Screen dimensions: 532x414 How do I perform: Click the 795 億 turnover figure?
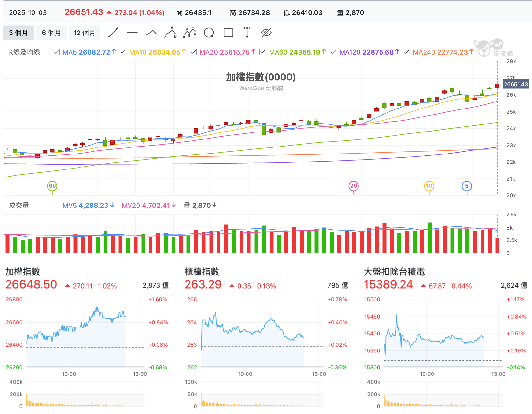tap(338, 285)
